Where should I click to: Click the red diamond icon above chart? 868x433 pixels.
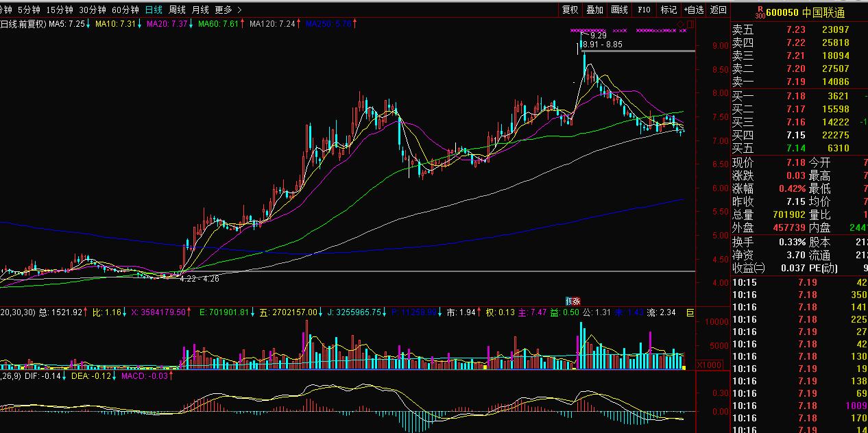pyautogui.click(x=680, y=25)
